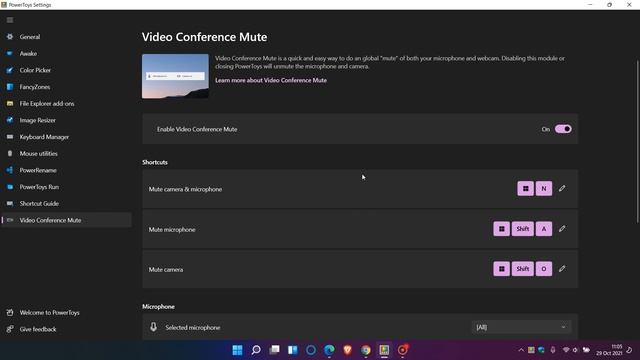Open Learn more about Video Conference Mute
Image resolution: width=640 pixels, height=360 pixels.
tap(271, 80)
